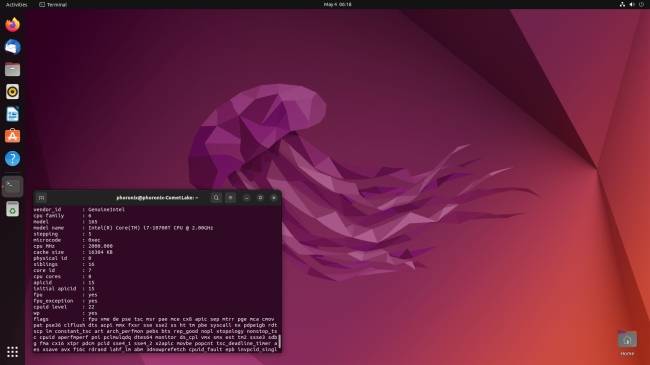This screenshot has width=650, height=365.
Task: Open the clock and calendar in top bar
Action: [337, 5]
